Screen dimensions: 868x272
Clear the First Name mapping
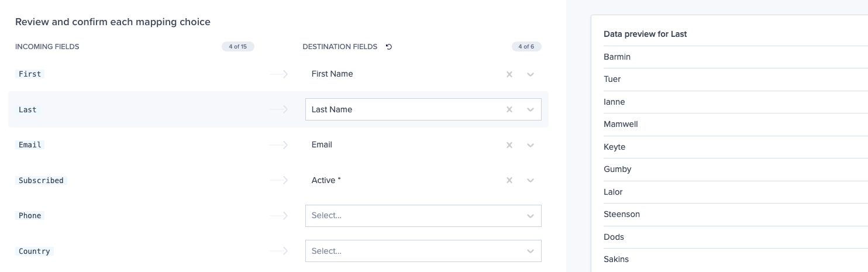(x=509, y=74)
